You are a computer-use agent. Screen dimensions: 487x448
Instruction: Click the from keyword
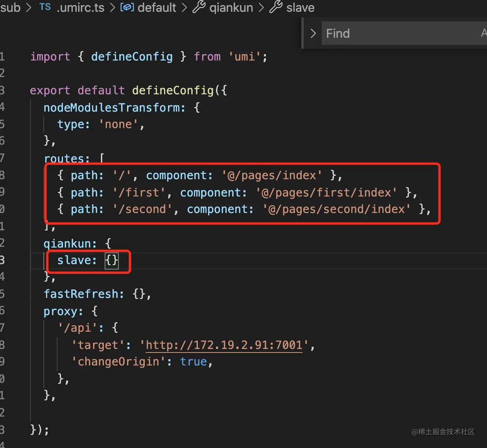pyautogui.click(x=207, y=57)
